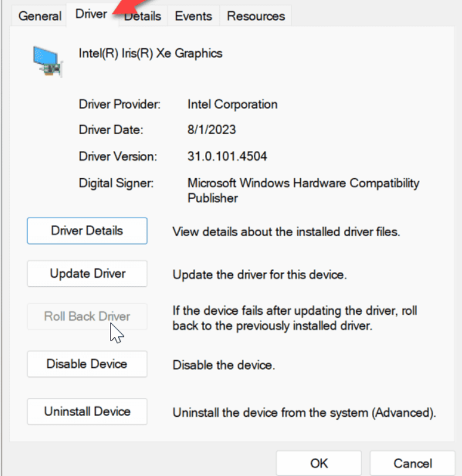Click the roll back explanation text

295,318
